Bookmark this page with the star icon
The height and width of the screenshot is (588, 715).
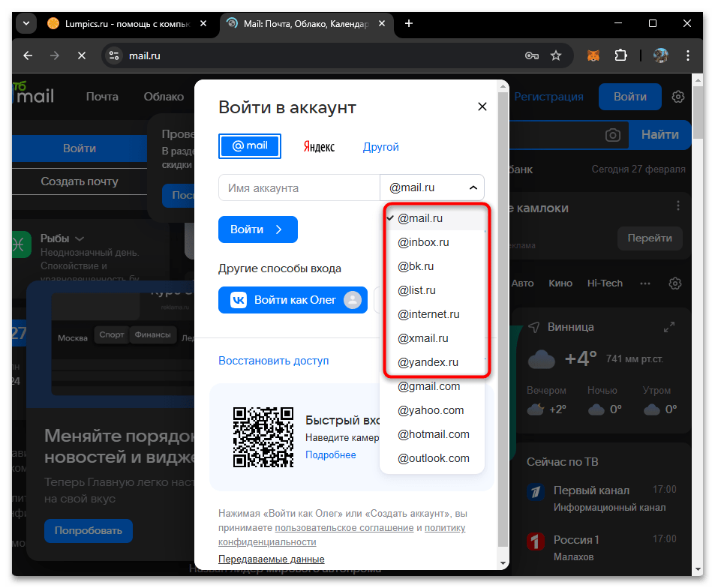pyautogui.click(x=556, y=55)
